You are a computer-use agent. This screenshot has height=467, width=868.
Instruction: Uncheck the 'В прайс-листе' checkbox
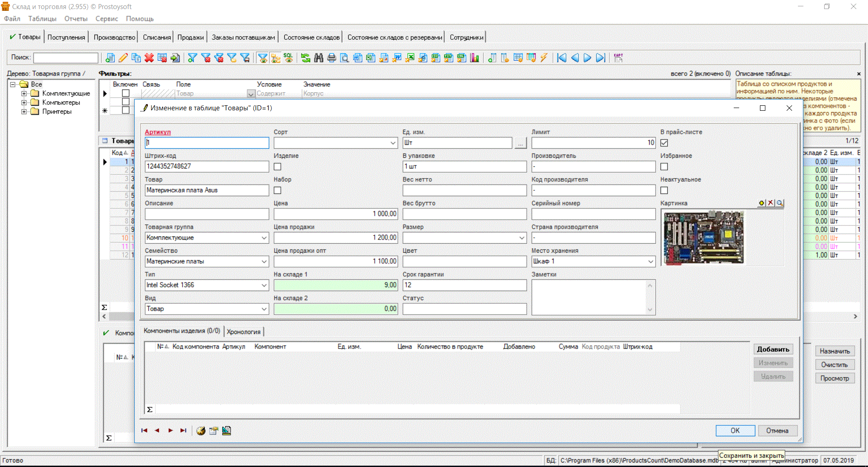(664, 143)
